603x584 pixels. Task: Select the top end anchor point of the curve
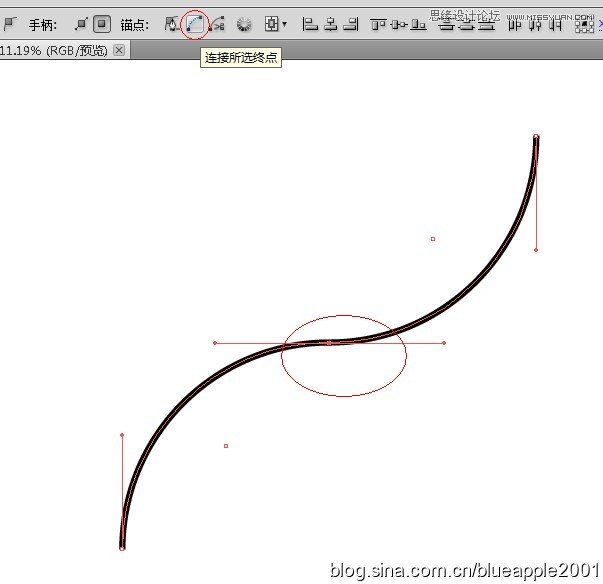click(x=536, y=136)
